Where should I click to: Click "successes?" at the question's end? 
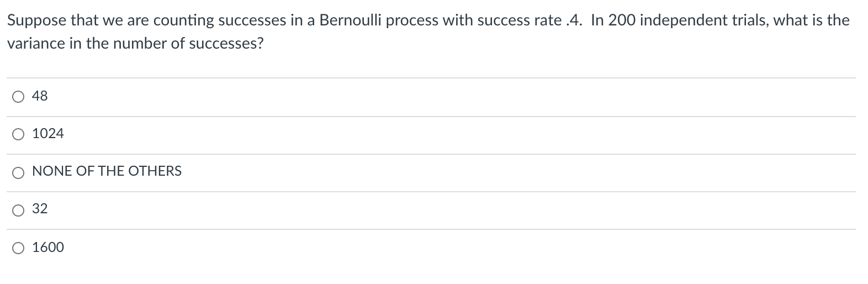[226, 44]
